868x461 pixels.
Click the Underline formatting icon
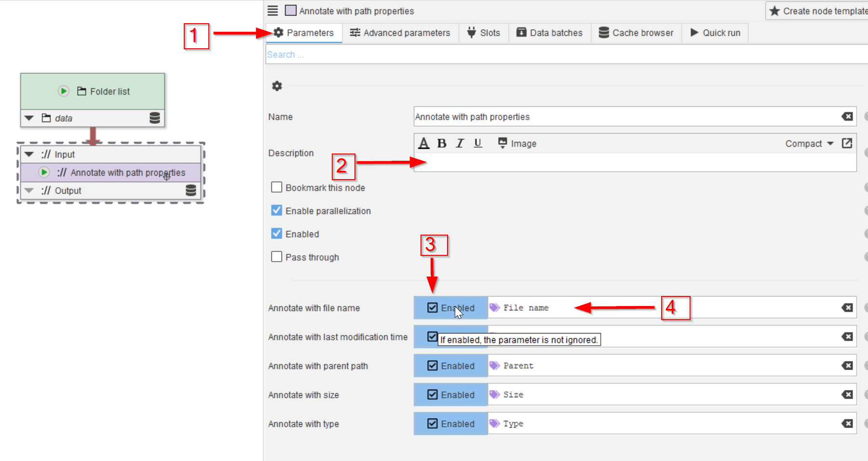click(x=477, y=143)
